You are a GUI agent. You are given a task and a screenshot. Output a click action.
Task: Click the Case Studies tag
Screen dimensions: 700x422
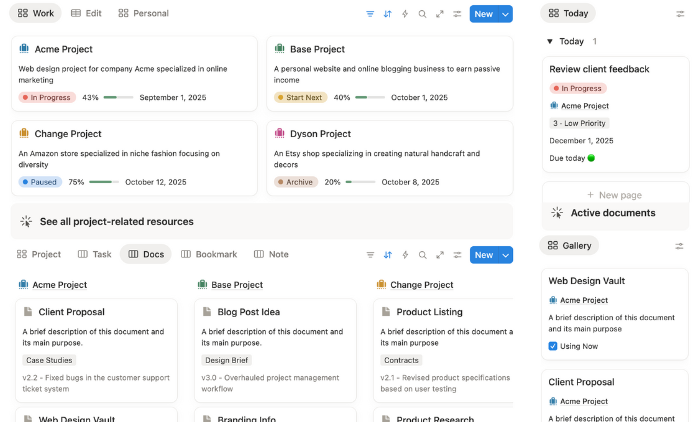click(49, 360)
